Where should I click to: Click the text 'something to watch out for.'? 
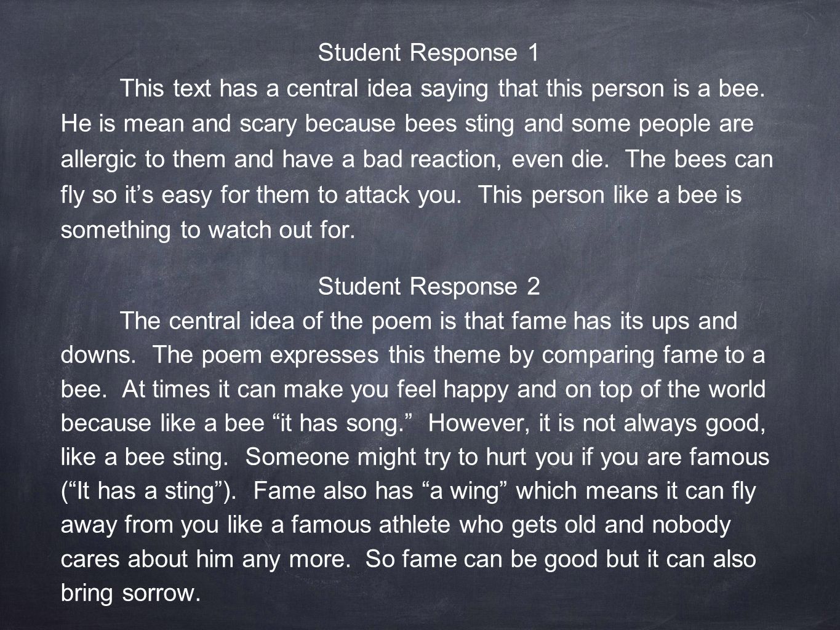click(208, 230)
